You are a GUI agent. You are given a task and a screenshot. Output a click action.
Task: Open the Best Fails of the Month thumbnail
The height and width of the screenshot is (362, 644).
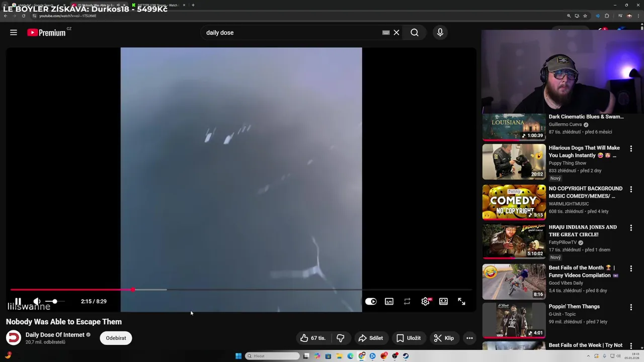514,282
